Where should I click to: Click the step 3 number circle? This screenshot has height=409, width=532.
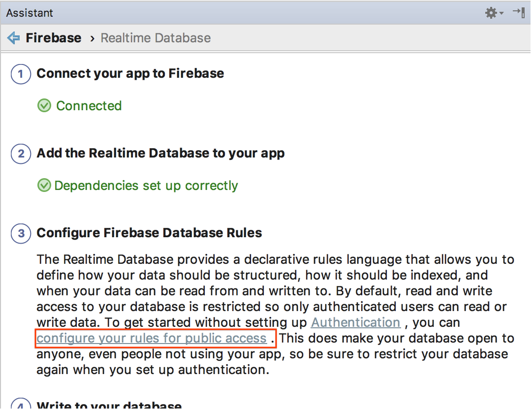(x=21, y=233)
